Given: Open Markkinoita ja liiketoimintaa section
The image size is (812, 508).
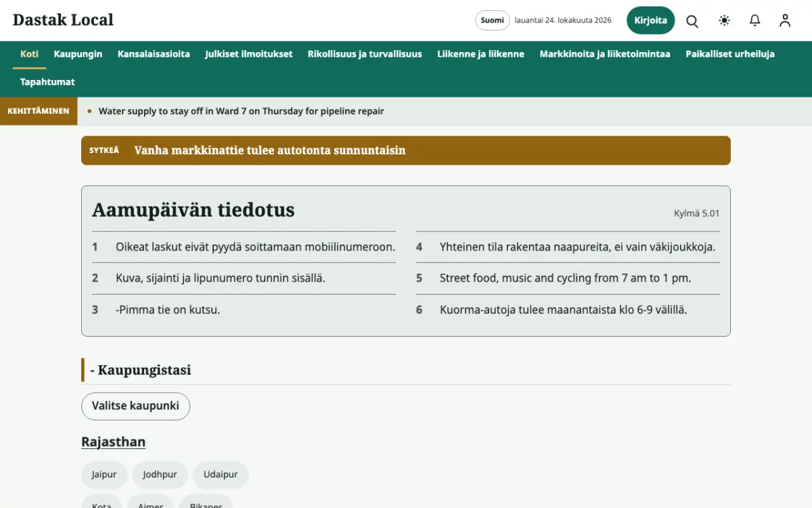Looking at the screenshot, I should [605, 54].
